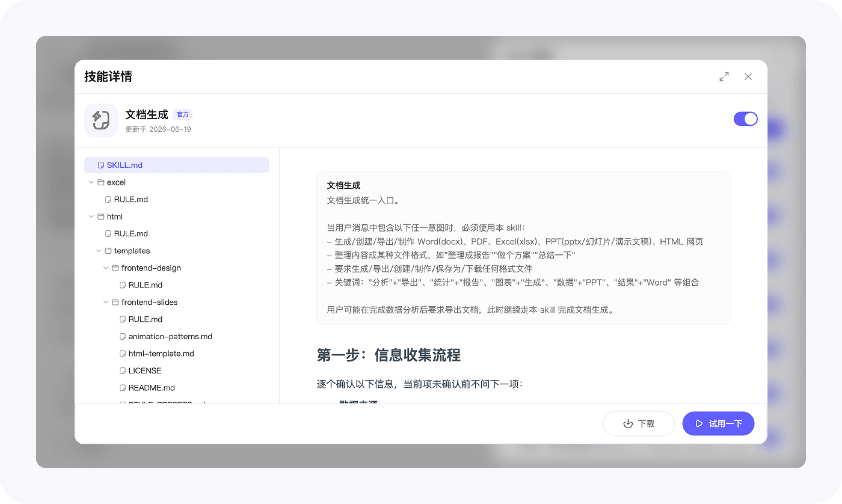Click the templates folder label

pos(132,251)
